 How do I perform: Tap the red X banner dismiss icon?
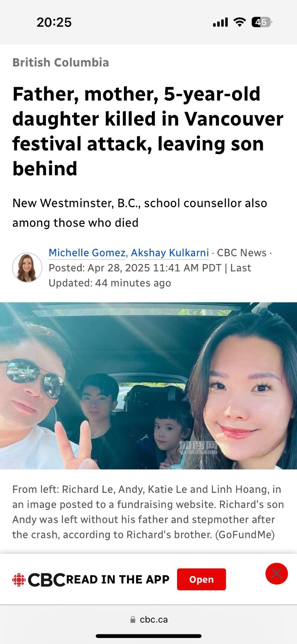pos(277,573)
